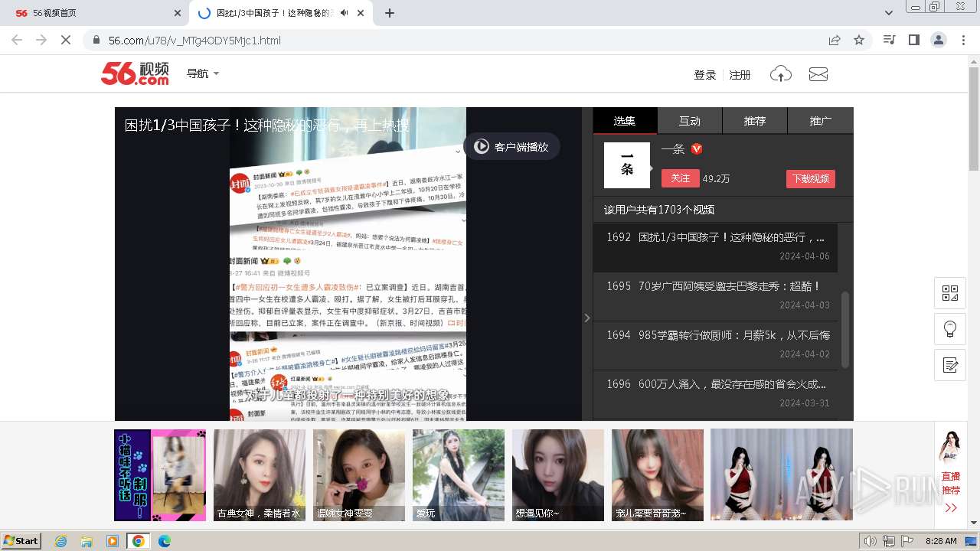Mute the tab audio speaker icon

pyautogui.click(x=345, y=13)
